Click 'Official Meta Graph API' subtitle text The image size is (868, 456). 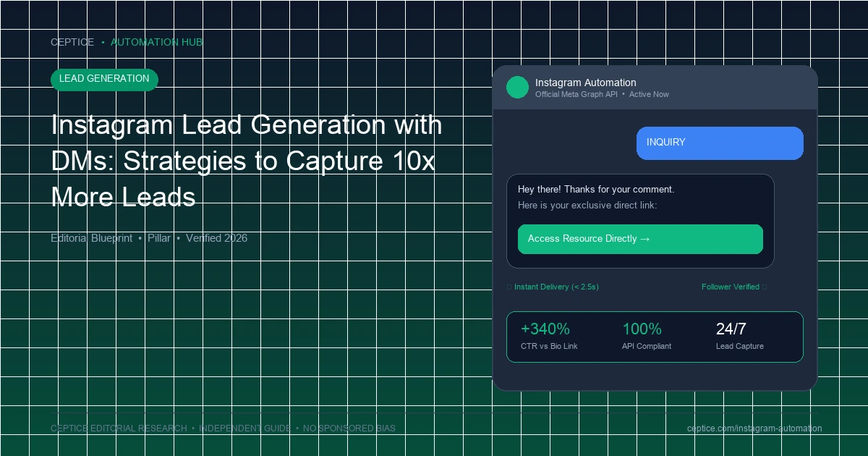click(x=576, y=94)
